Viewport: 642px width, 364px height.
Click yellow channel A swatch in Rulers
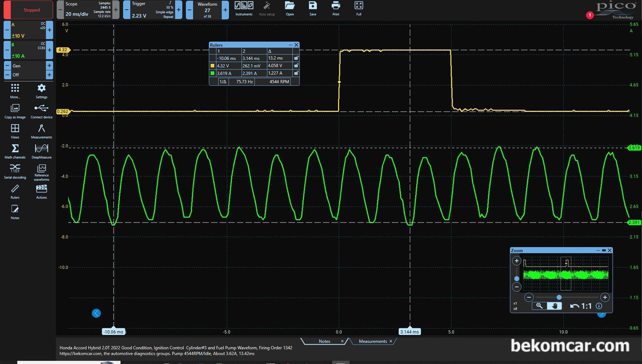[x=212, y=65]
